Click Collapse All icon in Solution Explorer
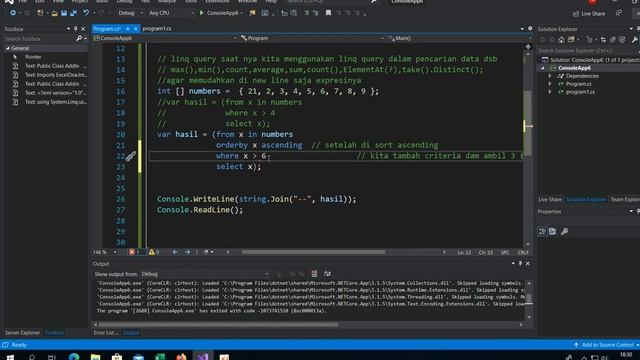 coord(612,40)
